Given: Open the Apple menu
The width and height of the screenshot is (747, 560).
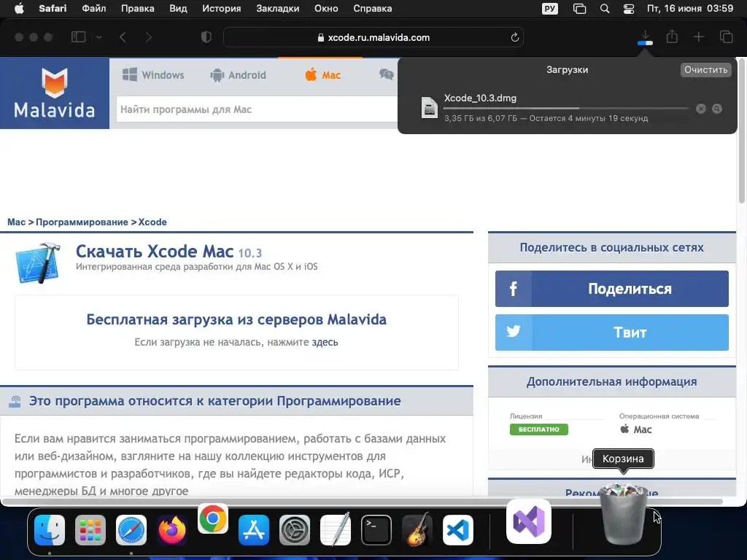Looking at the screenshot, I should pyautogui.click(x=19, y=9).
